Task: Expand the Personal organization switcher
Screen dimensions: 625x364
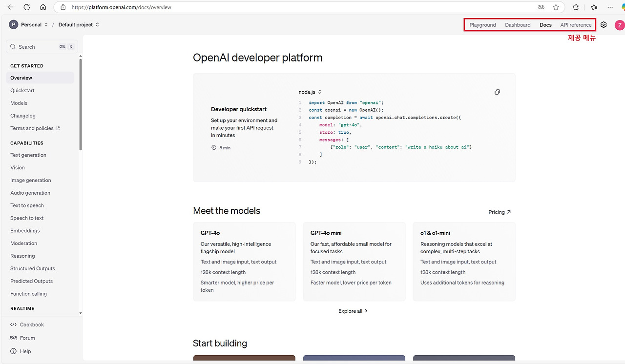Action: [x=29, y=24]
